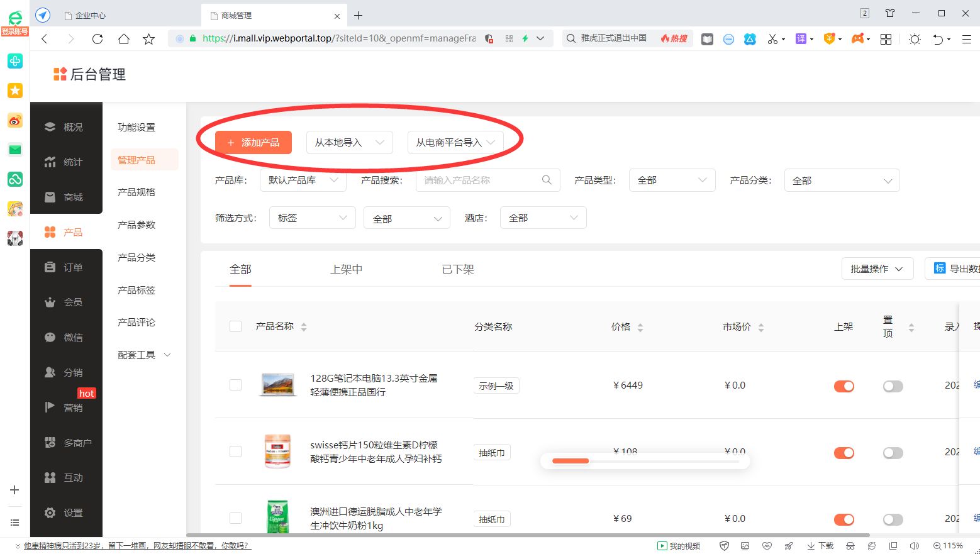Select the 管理产品 highlighted entry
The height and width of the screenshot is (554, 980).
coord(136,159)
